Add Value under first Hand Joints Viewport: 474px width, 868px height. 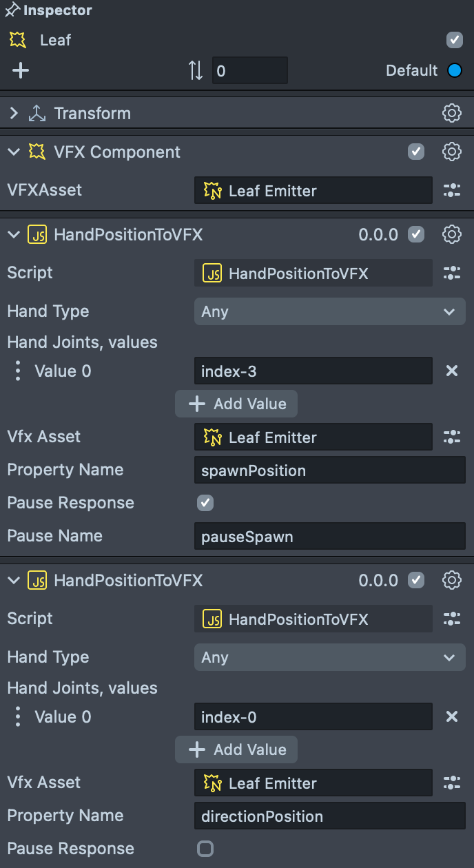pos(236,404)
